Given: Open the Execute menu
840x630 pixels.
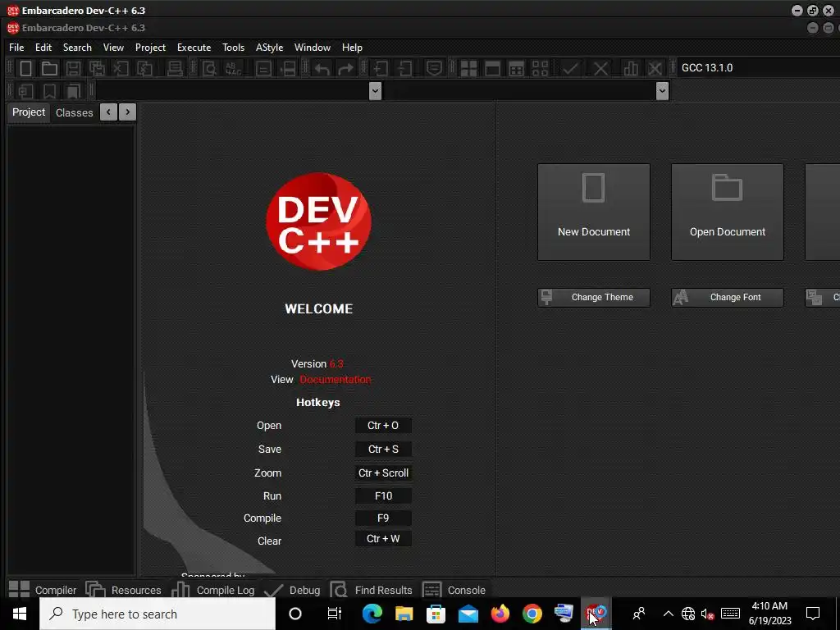Looking at the screenshot, I should pos(194,48).
